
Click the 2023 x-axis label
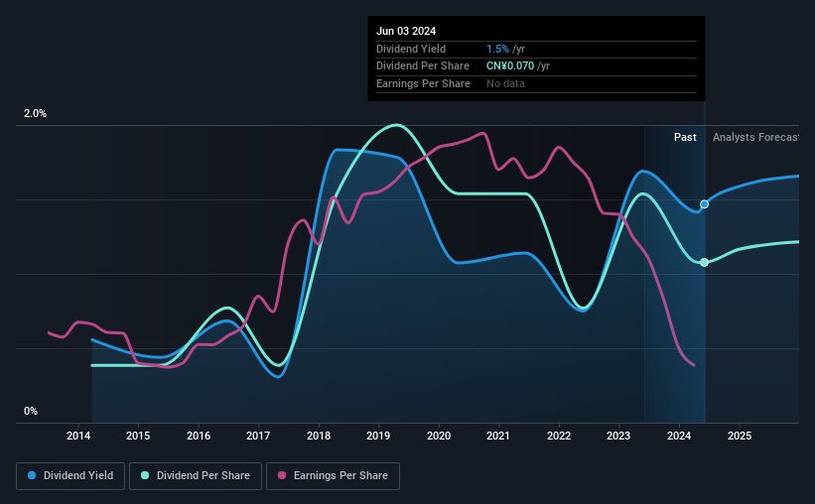(x=618, y=436)
